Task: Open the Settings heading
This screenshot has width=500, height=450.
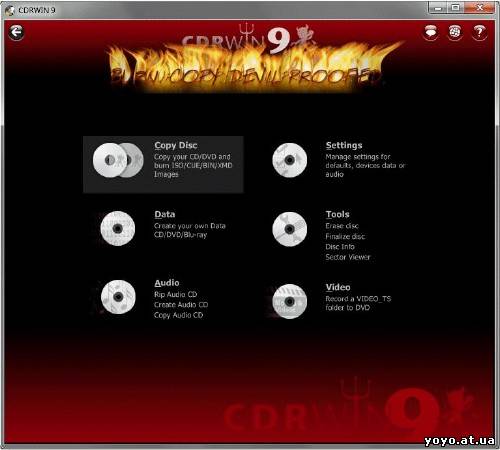Action: (344, 145)
